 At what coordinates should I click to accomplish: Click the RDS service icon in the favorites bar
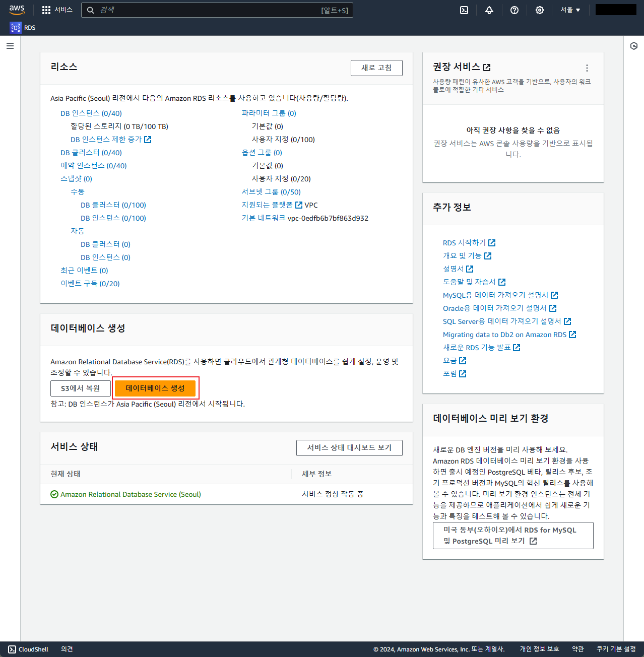[x=16, y=28]
